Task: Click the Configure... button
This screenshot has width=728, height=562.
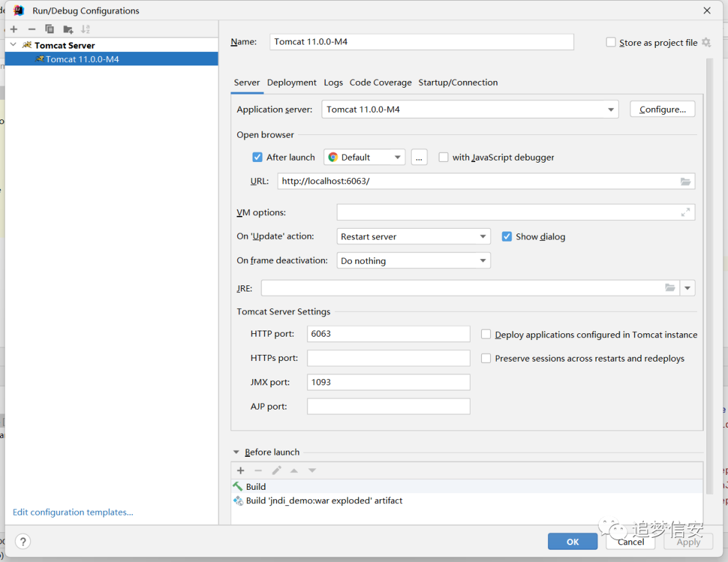Action: point(662,109)
